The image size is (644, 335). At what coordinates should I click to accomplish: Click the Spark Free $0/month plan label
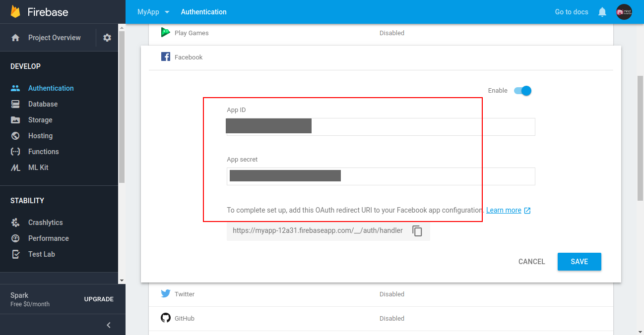click(30, 299)
